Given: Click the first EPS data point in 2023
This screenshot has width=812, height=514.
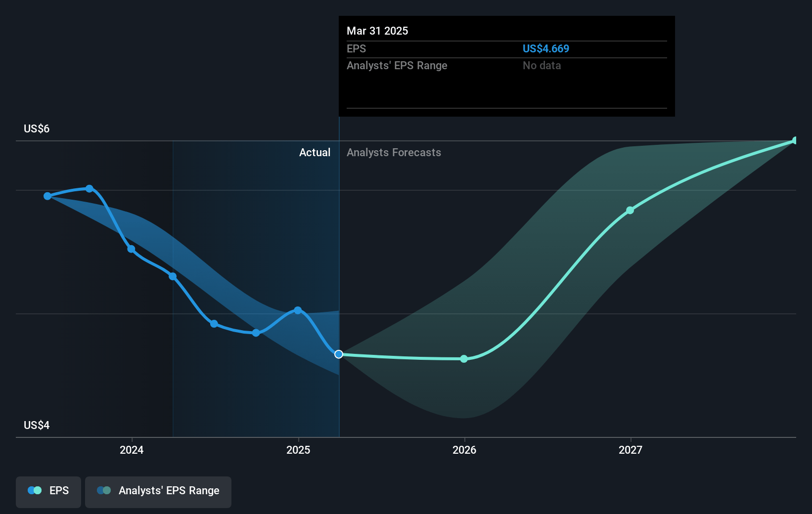Looking at the screenshot, I should 47,196.
